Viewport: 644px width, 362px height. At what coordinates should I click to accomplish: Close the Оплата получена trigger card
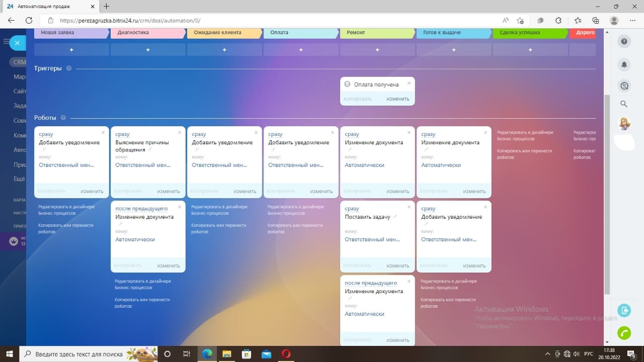[x=409, y=83]
